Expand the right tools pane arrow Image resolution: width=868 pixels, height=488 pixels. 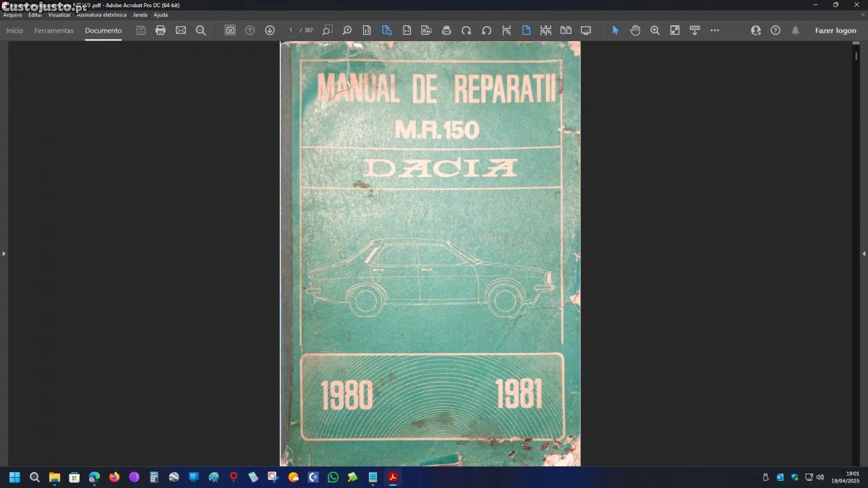point(864,254)
